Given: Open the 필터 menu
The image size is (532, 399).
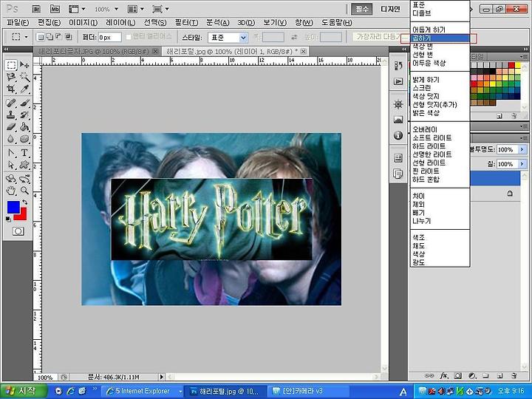Looking at the screenshot, I should (186, 23).
